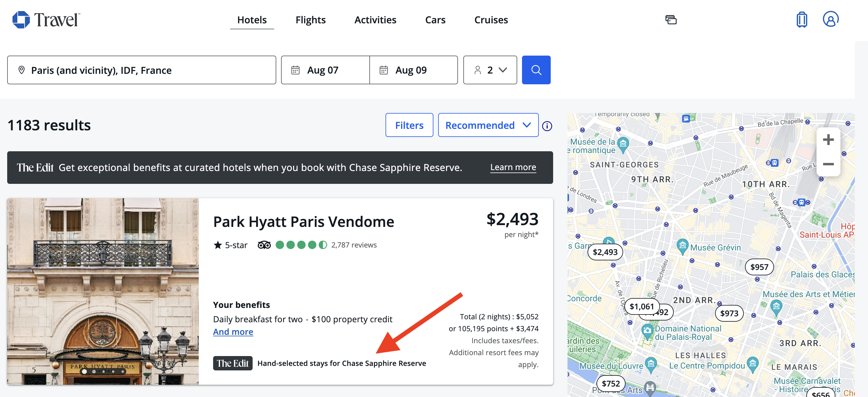Click the Musée de la Vie romantique marker
This screenshot has width=868, height=397.
pyautogui.click(x=623, y=144)
